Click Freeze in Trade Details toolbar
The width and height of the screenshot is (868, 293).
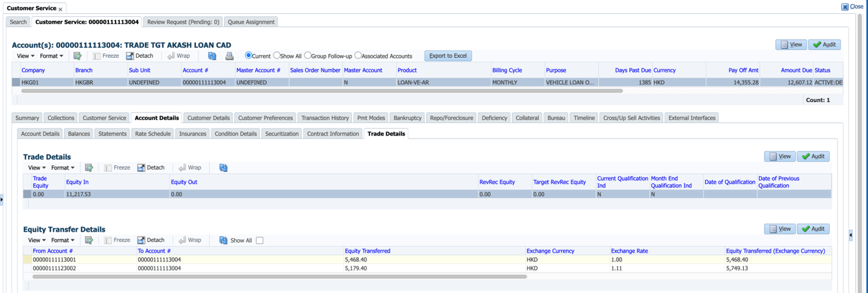117,168
